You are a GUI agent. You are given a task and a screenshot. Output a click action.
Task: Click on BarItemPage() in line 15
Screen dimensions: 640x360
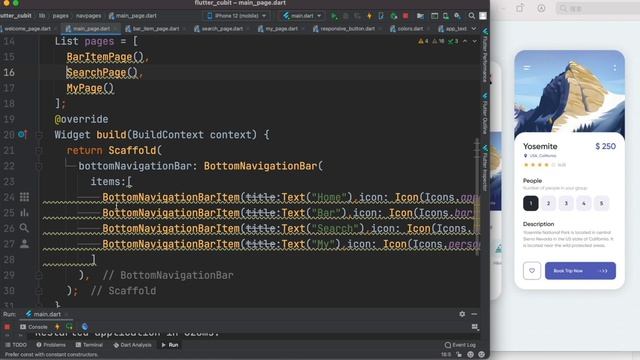pos(105,57)
